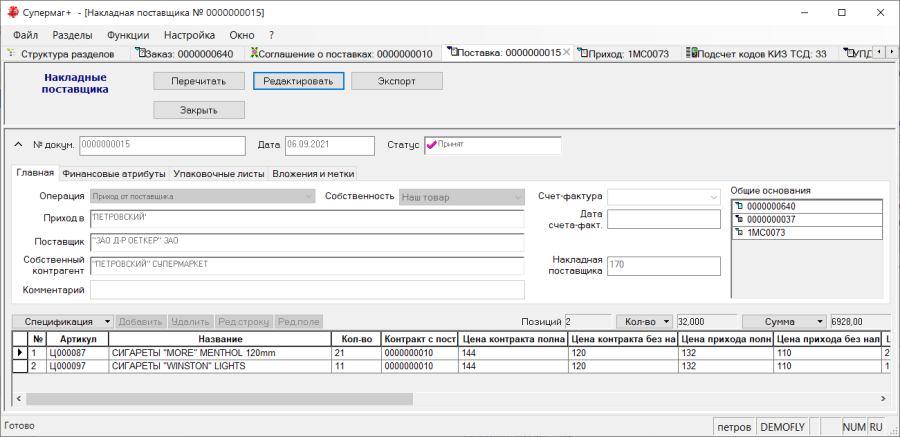Collapse the document header with the chevron

point(17,145)
